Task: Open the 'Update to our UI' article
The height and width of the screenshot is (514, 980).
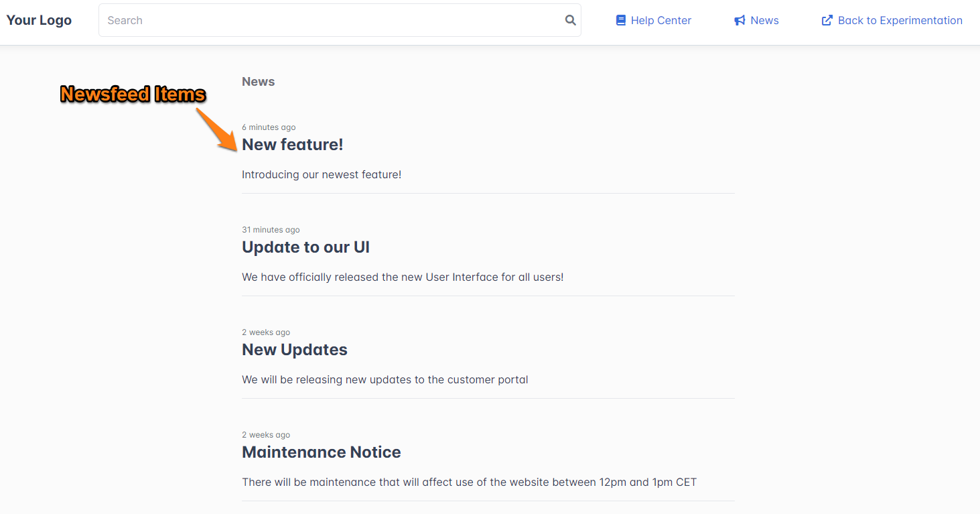Action: pos(305,247)
